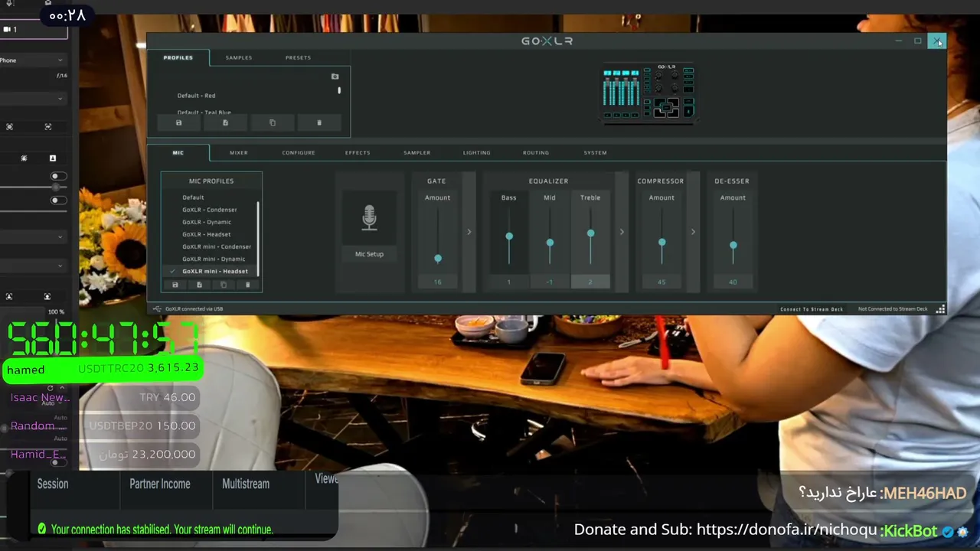This screenshot has width=980, height=551.
Task: Switch to the Presets tab
Action: click(x=298, y=57)
